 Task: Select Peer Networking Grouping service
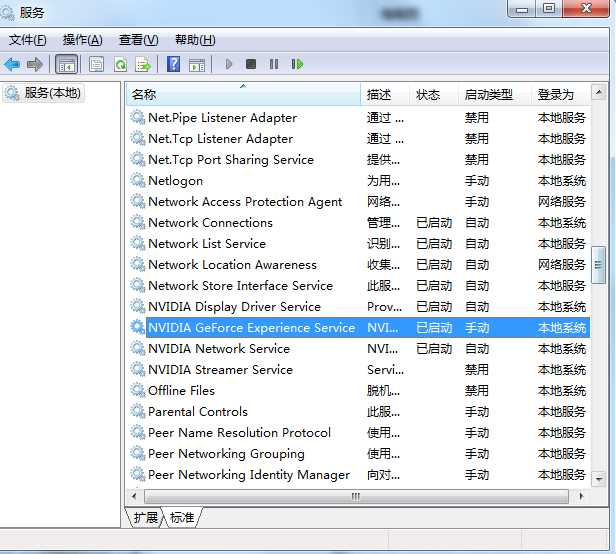tap(226, 453)
